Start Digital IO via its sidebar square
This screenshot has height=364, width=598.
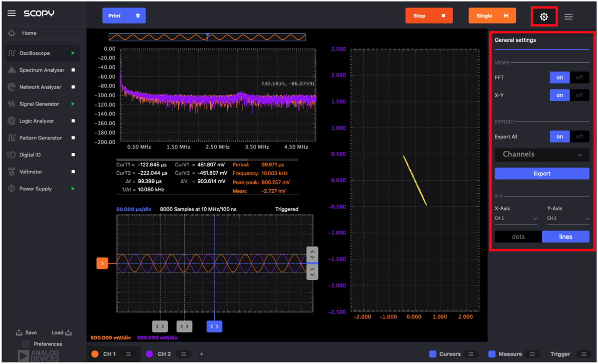click(73, 155)
